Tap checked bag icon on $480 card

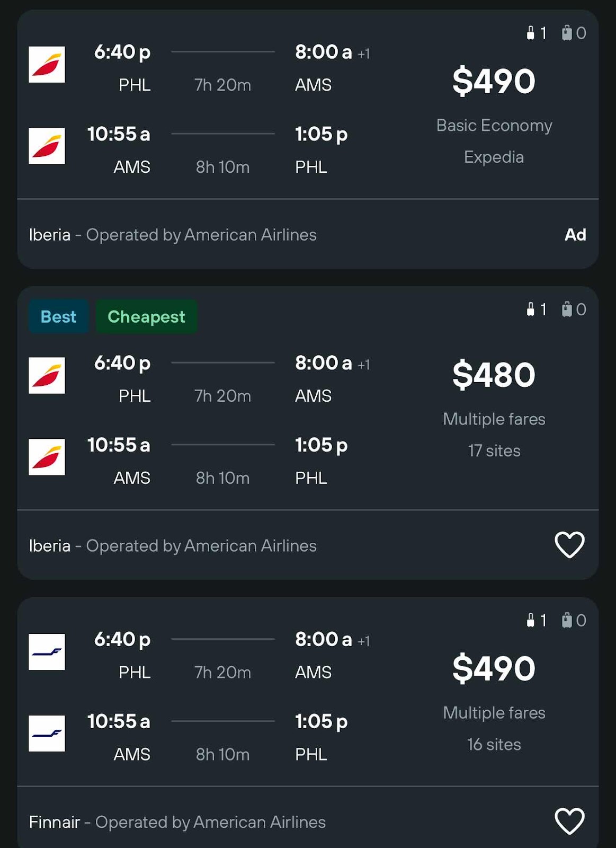567,309
